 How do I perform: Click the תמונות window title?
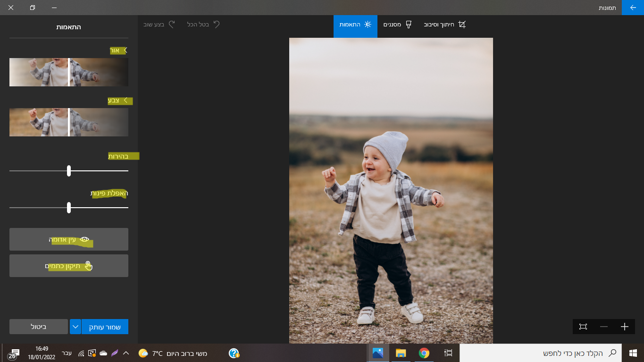pyautogui.click(x=607, y=8)
